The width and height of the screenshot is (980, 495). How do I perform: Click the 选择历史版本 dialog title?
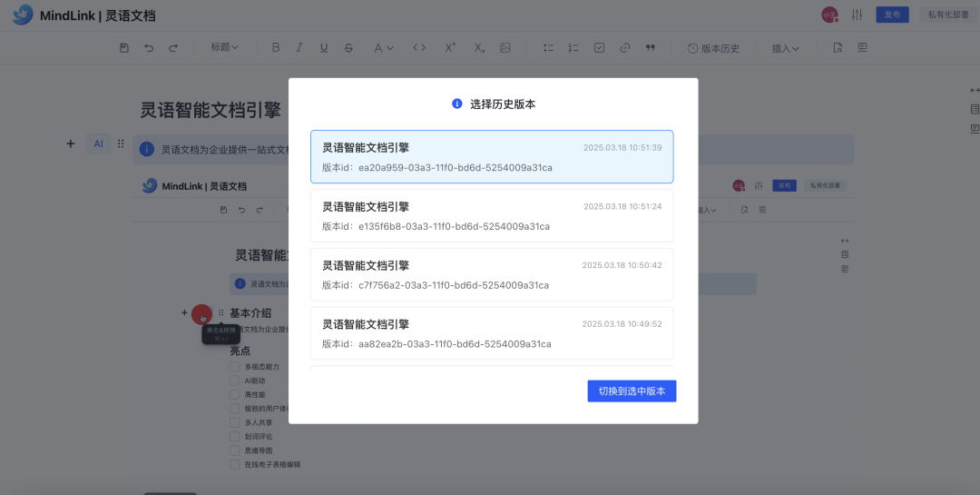point(503,104)
